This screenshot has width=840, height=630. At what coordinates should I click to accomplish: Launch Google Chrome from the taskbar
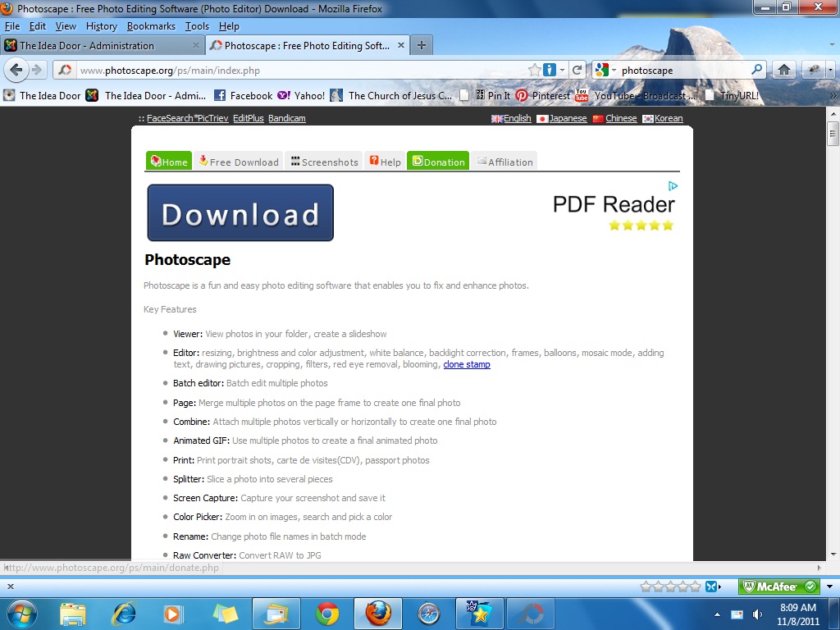[327, 614]
